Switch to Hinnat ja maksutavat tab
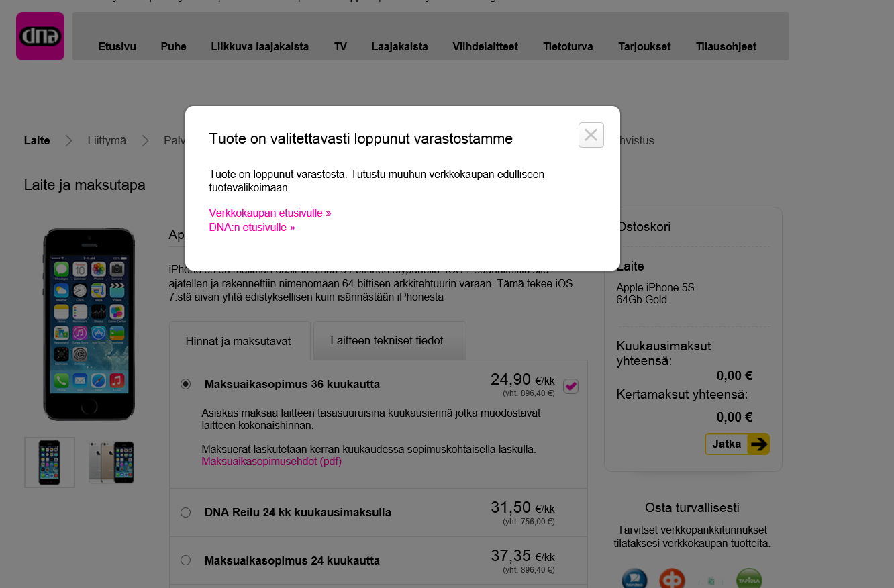This screenshot has width=894, height=588. click(x=238, y=341)
